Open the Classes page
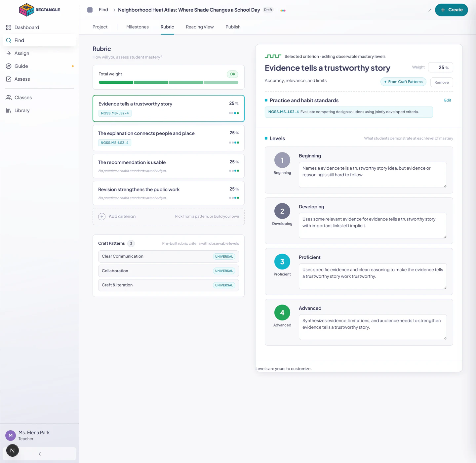This screenshot has width=476, height=463. tap(40, 98)
